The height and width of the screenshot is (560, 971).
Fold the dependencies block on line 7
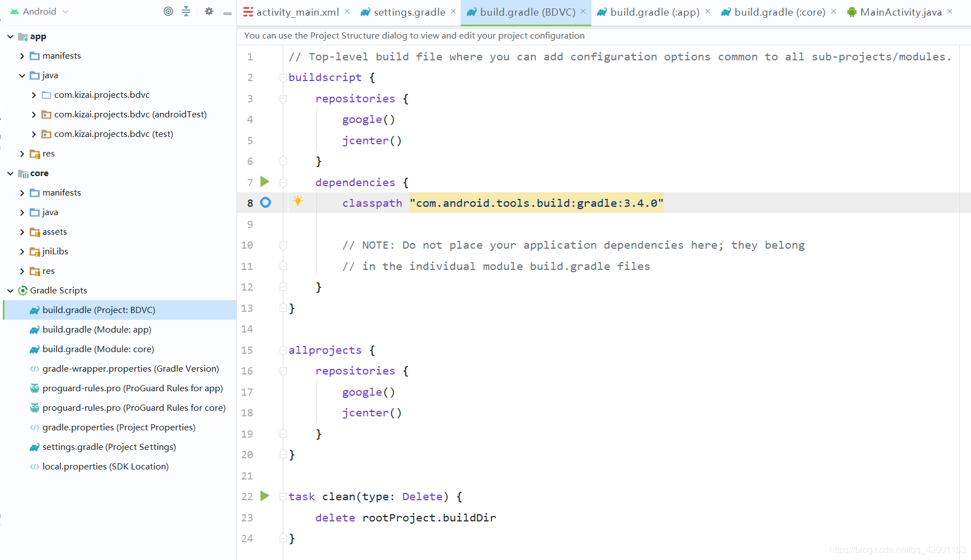[x=283, y=183]
